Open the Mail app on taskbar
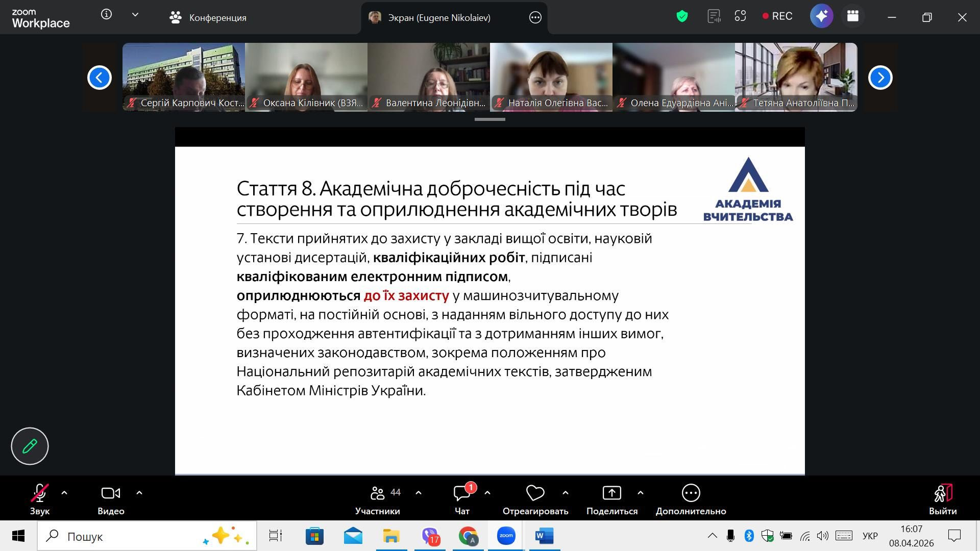Image resolution: width=980 pixels, height=551 pixels. pos(353,536)
